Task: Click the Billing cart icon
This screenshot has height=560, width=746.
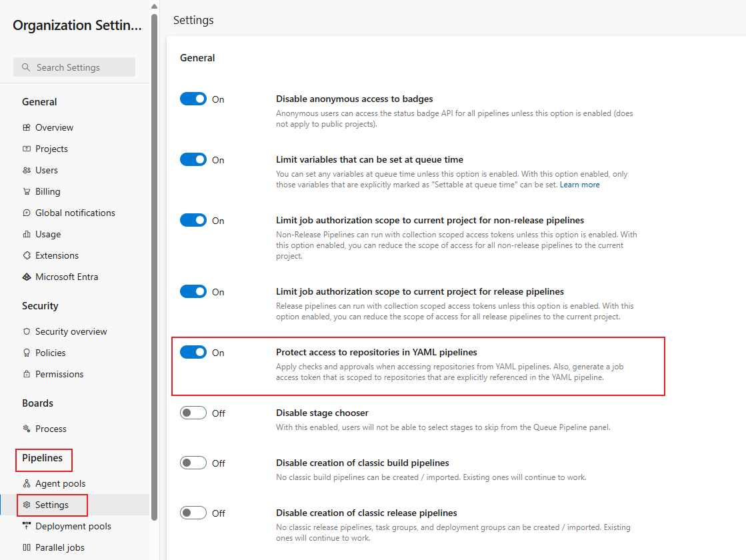Action: click(x=27, y=191)
